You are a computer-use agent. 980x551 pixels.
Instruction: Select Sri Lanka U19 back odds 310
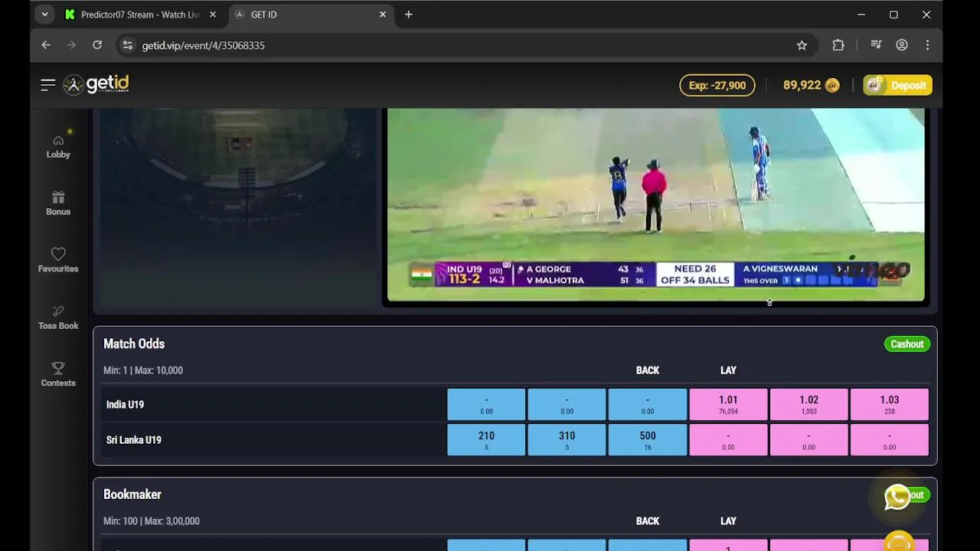[567, 440]
